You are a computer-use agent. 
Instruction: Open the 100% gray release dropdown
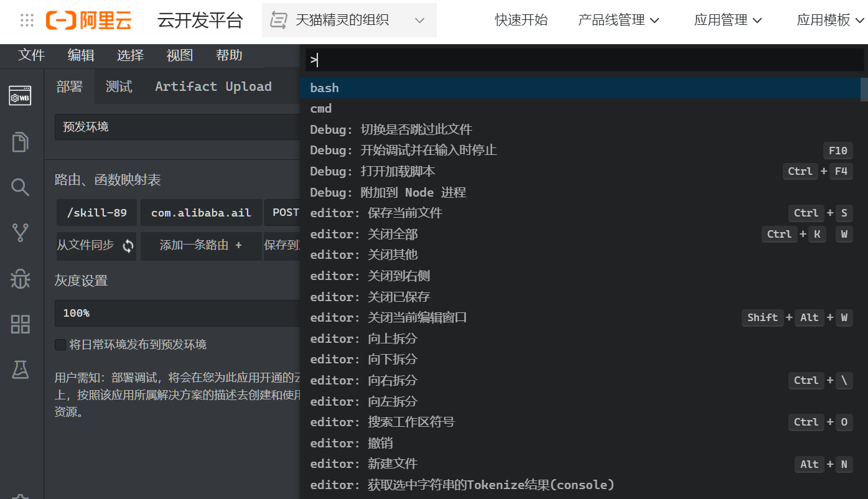pyautogui.click(x=177, y=313)
